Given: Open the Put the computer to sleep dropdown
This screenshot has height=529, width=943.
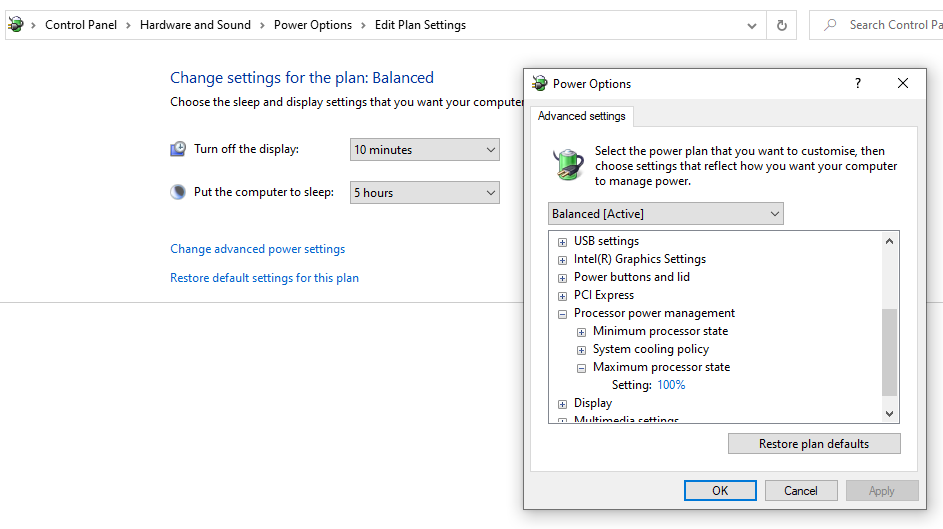Looking at the screenshot, I should (x=425, y=192).
